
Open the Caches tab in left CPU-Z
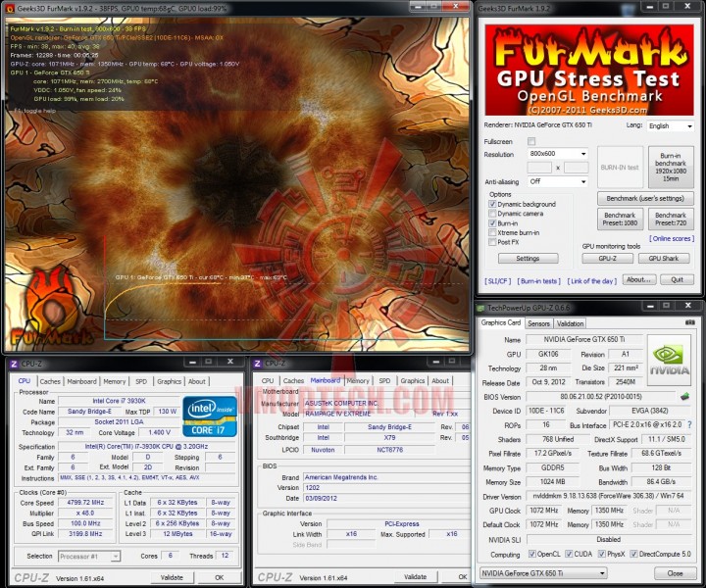point(50,381)
